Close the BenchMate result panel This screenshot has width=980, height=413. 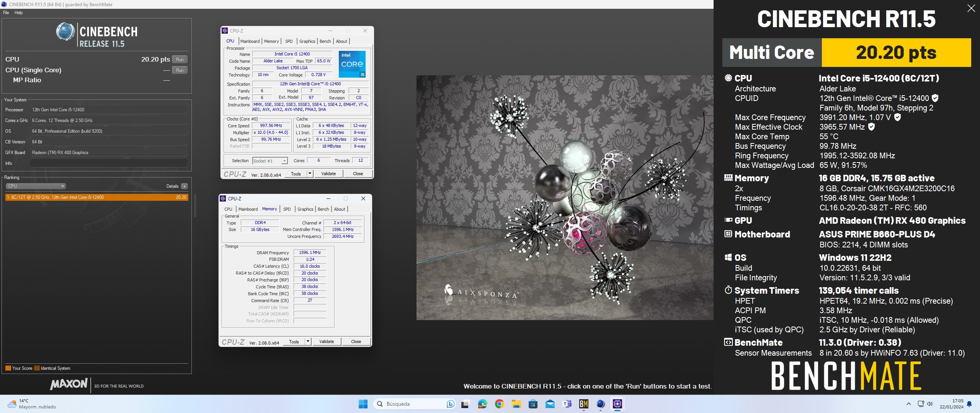[x=971, y=8]
